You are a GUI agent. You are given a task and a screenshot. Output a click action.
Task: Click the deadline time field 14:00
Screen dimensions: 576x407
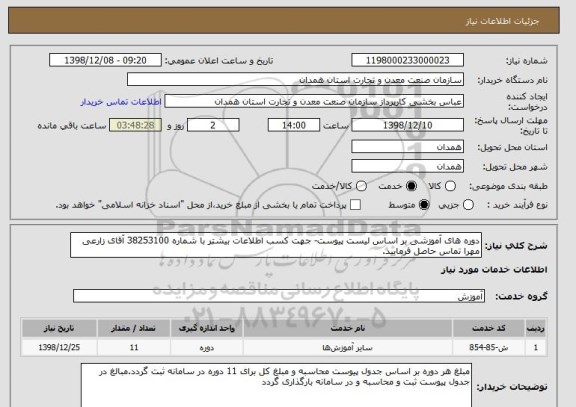coord(294,125)
